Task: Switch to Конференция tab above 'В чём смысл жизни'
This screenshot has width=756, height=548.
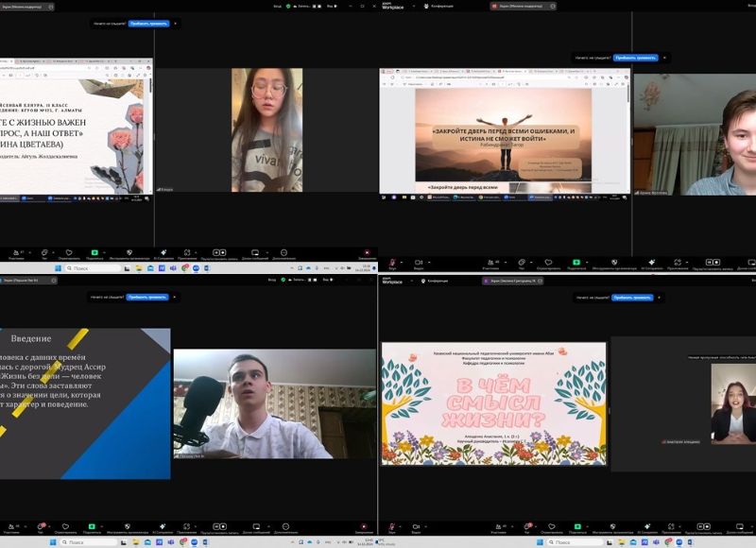Action: (438, 281)
